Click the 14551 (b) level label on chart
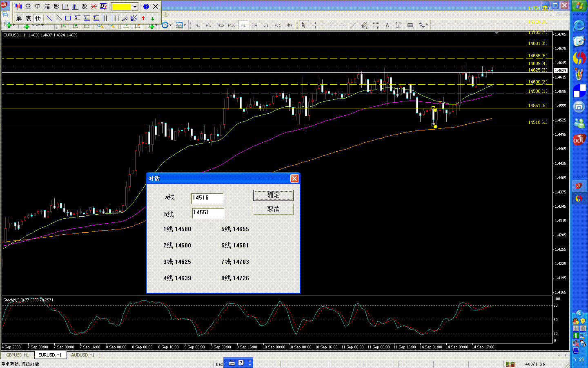The width and height of the screenshot is (588, 368). (x=538, y=105)
